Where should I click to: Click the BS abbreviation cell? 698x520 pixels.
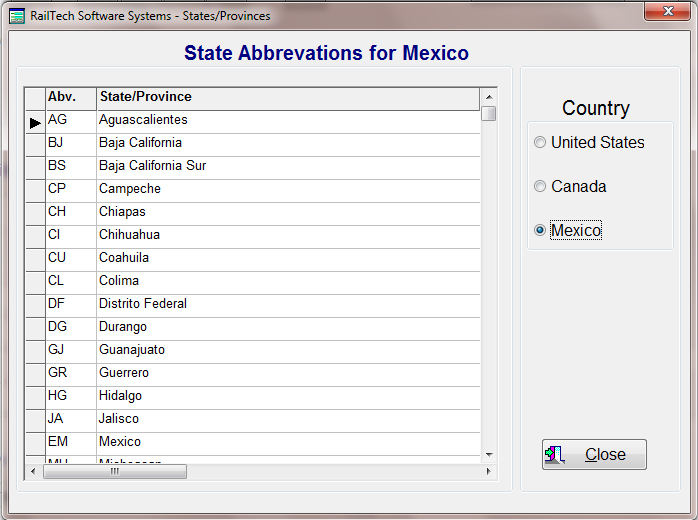click(x=71, y=168)
